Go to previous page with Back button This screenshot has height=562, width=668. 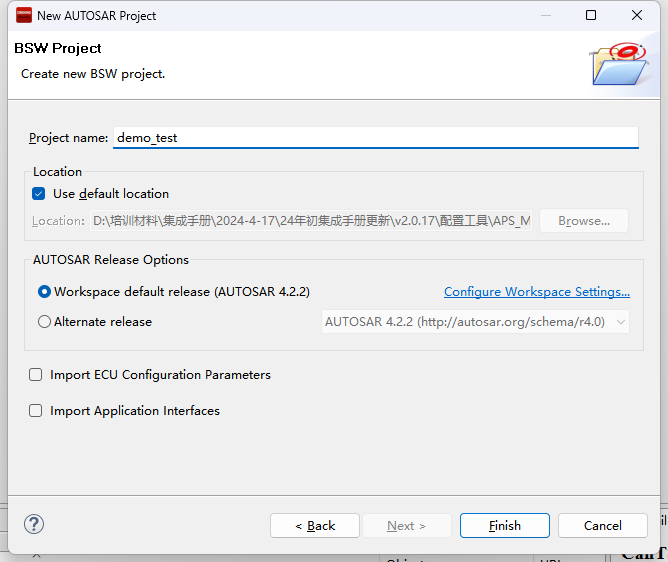point(315,525)
